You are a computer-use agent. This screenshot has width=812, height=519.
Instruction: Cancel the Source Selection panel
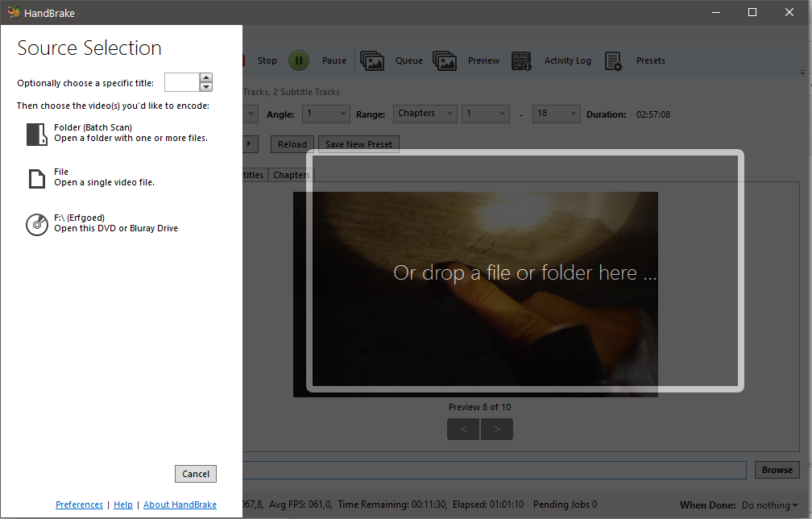(x=196, y=474)
